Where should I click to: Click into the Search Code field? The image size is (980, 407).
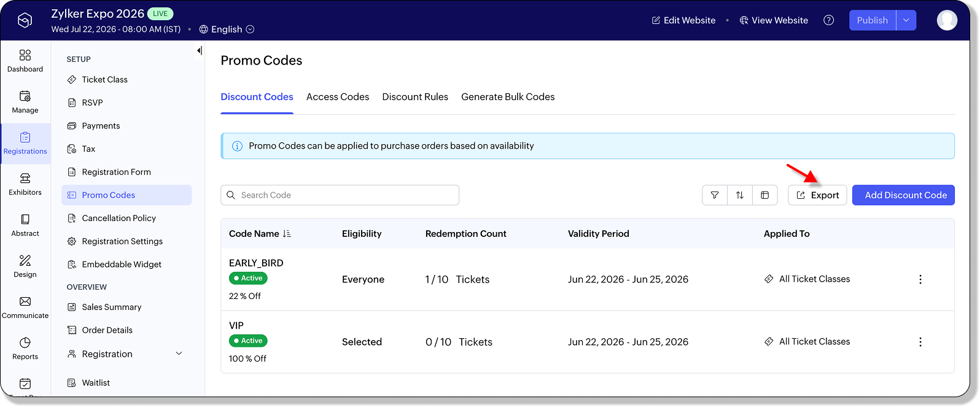click(x=340, y=195)
